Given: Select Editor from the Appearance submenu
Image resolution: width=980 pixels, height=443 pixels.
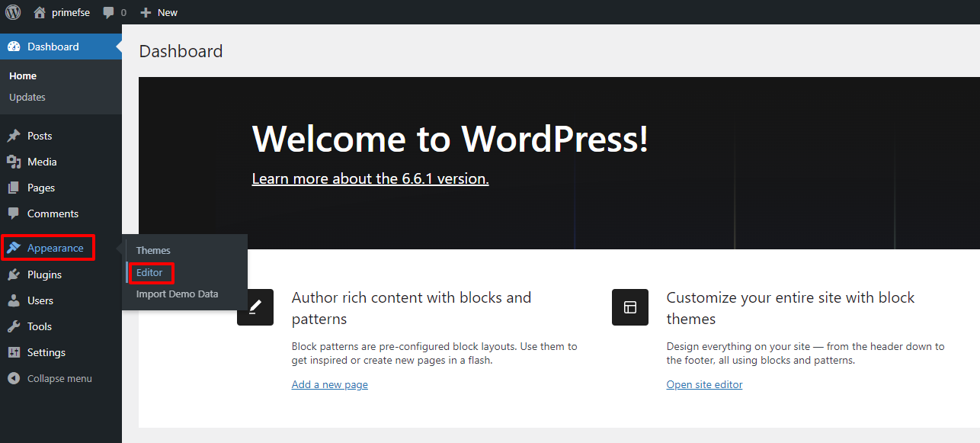Looking at the screenshot, I should tap(150, 272).
